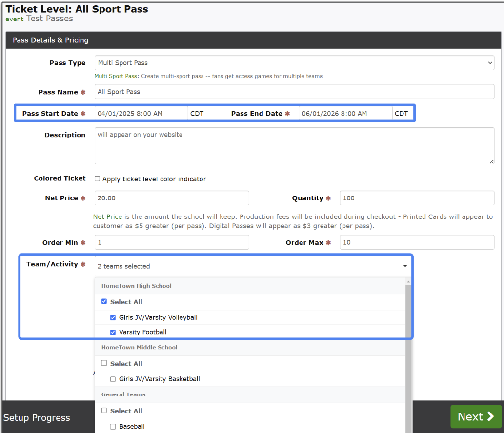The image size is (504, 433).
Task: Select the Order Max field
Action: (417, 242)
